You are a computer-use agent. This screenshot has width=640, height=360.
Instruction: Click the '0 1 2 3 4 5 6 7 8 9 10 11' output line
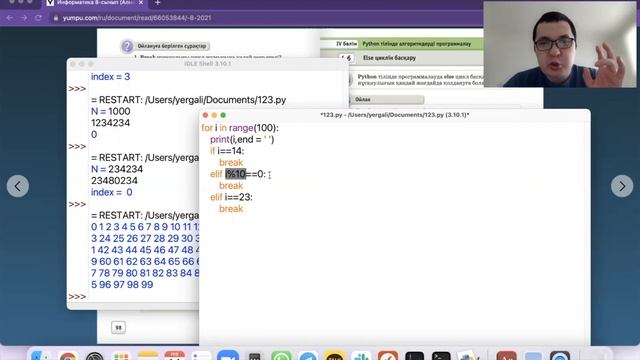pos(144,227)
